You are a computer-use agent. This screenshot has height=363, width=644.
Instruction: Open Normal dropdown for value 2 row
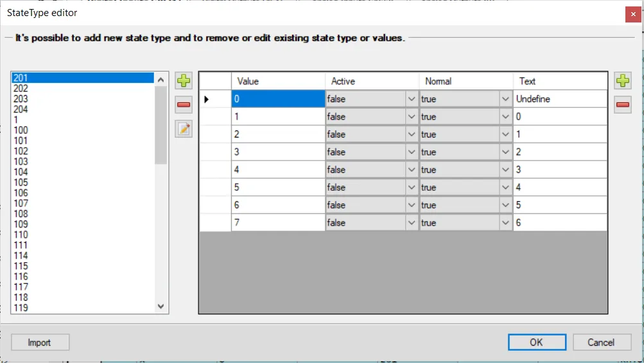click(505, 134)
